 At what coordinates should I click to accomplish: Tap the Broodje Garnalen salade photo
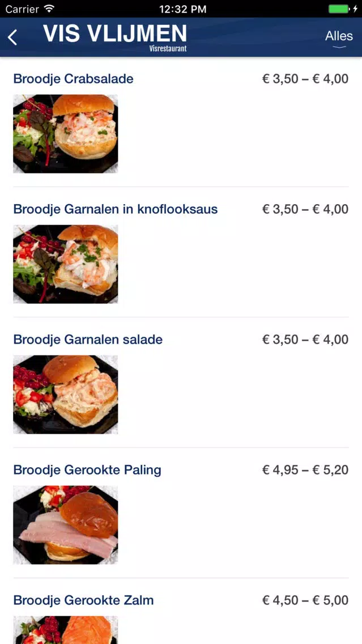click(x=66, y=395)
